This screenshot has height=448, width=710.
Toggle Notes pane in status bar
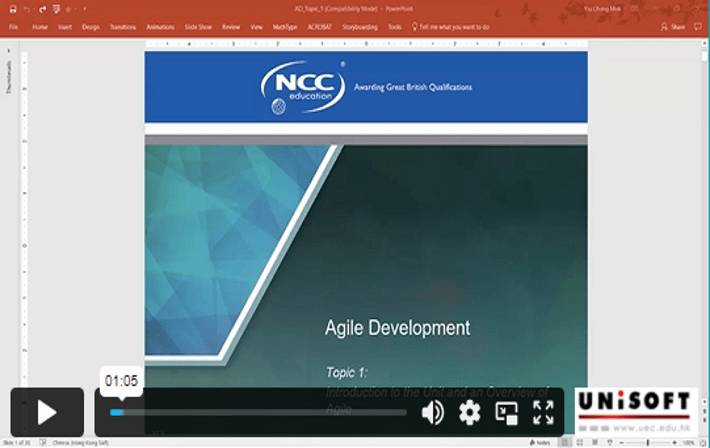542,442
